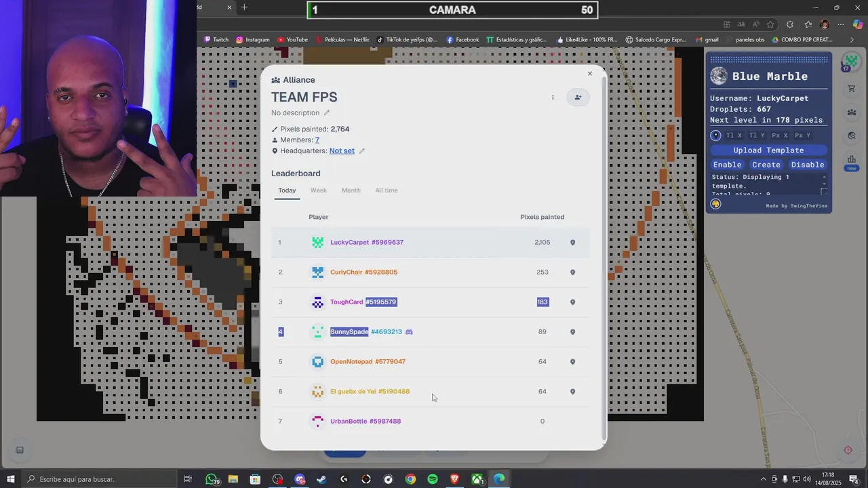
Task: Open the alliance group icon on sidebar
Action: click(852, 113)
